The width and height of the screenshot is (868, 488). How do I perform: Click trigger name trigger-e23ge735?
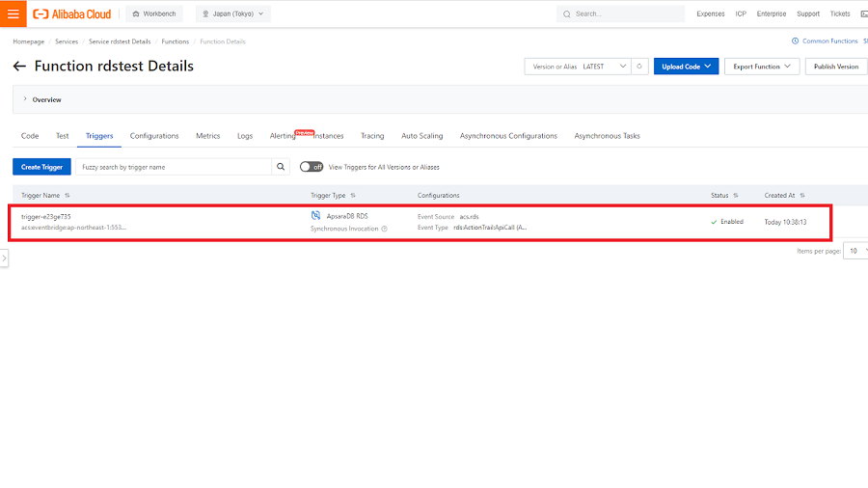click(46, 217)
